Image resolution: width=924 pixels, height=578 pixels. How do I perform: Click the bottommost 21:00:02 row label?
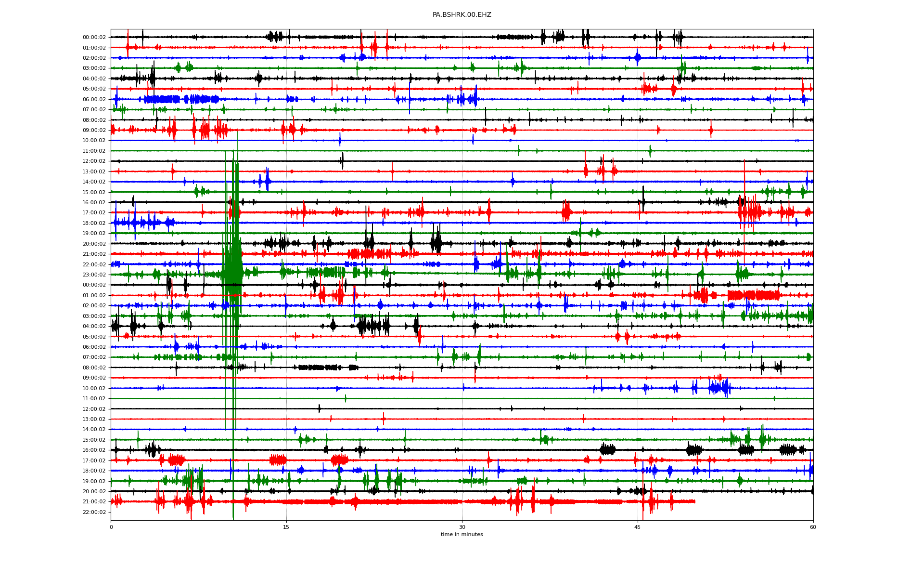pos(94,501)
